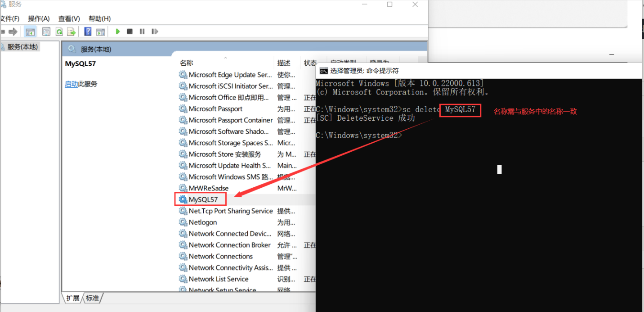Select Microsoft Software Shadow Copy service row
The image size is (644, 312).
point(247,131)
